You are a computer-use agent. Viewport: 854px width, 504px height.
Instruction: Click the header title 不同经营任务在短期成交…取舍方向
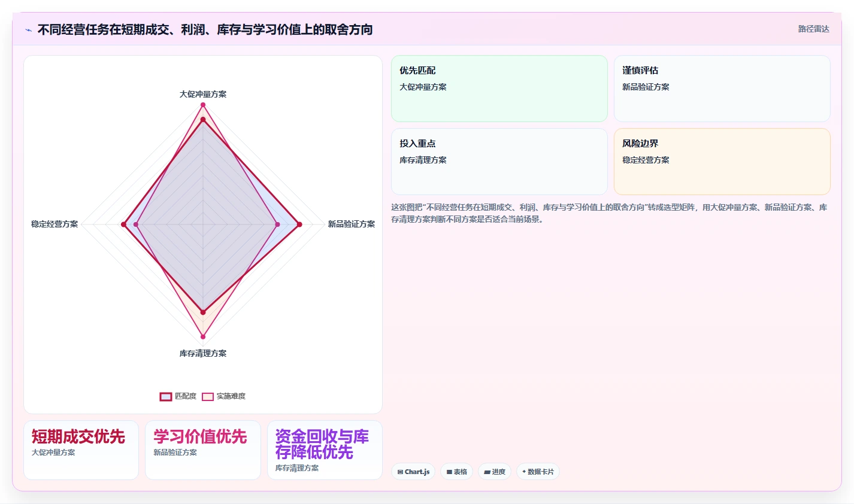205,29
